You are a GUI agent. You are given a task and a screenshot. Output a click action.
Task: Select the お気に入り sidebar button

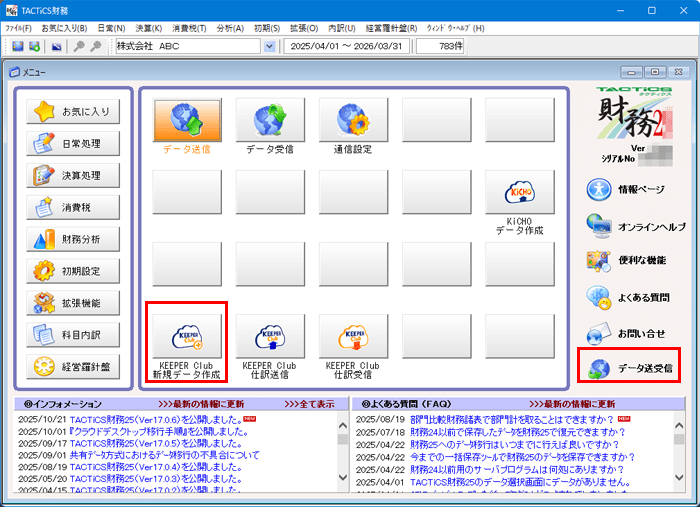(x=73, y=112)
